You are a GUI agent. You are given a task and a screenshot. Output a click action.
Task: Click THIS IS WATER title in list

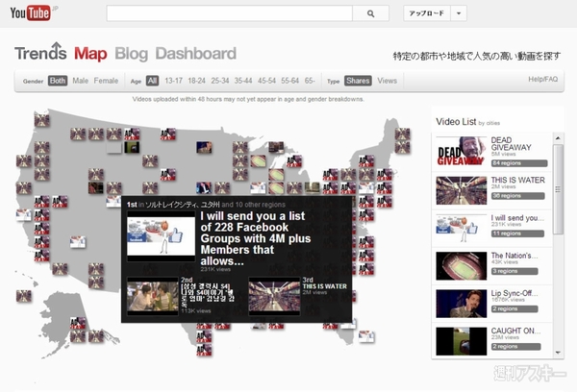click(x=517, y=181)
